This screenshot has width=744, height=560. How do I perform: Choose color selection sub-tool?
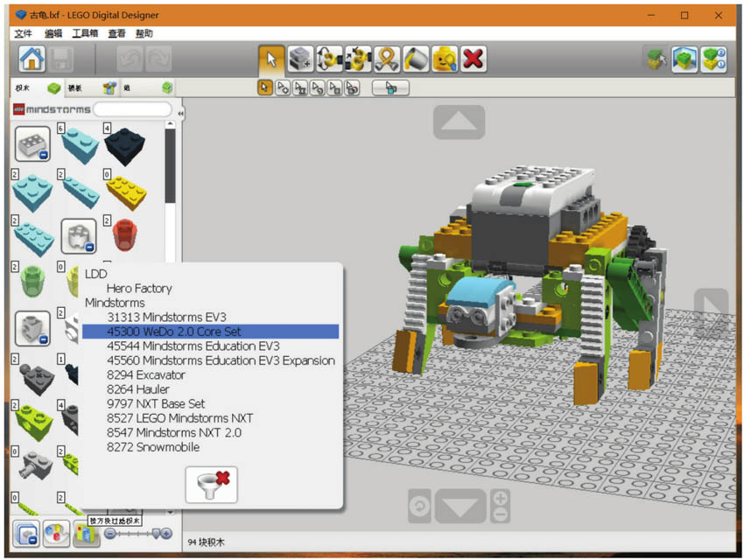pyautogui.click(x=318, y=87)
